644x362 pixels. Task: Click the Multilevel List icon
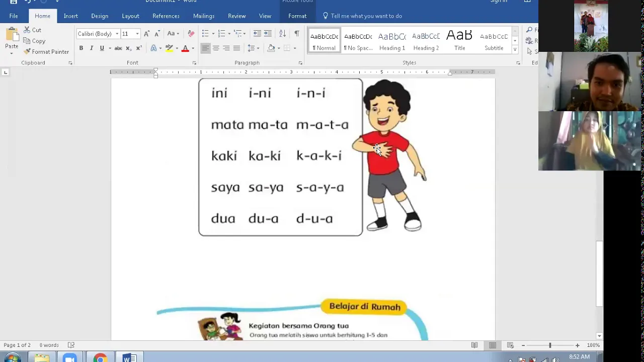(237, 34)
